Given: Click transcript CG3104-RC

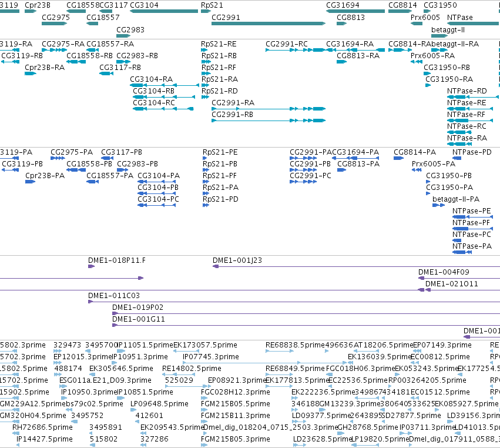Looking at the screenshot, I should click(163, 109).
